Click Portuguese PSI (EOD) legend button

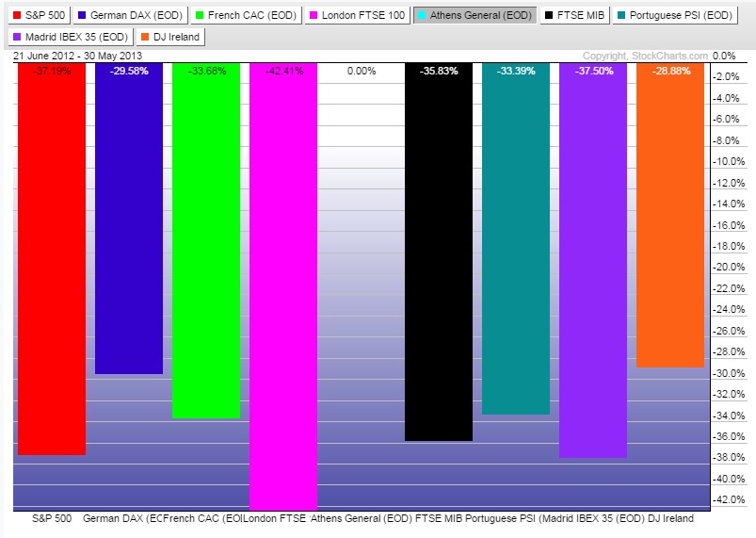click(x=680, y=15)
